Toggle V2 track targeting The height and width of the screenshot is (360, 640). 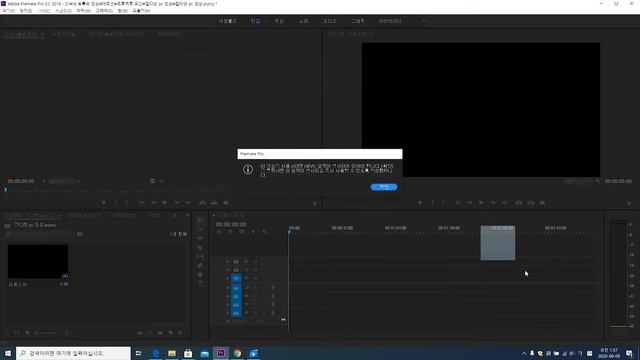(x=236, y=270)
